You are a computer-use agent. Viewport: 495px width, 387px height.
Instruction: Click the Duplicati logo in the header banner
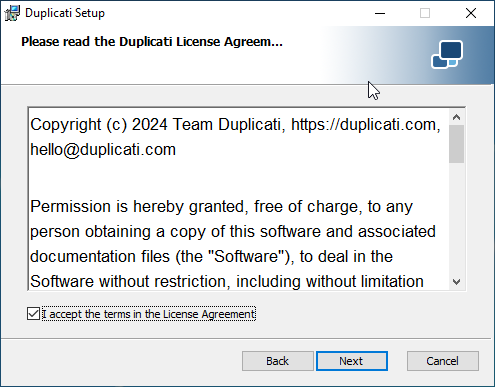[447, 54]
